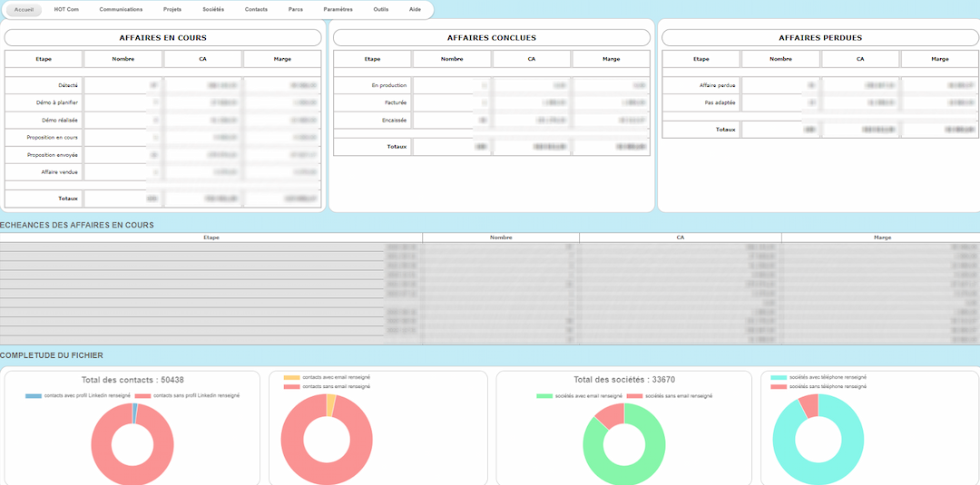Toggle legend sociétés sans email renseigné
This screenshot has height=485, width=980.
[670, 396]
